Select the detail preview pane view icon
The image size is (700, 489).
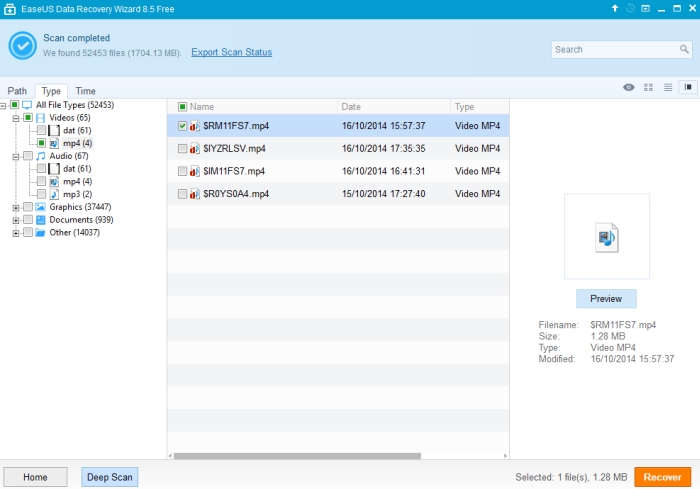[x=688, y=87]
